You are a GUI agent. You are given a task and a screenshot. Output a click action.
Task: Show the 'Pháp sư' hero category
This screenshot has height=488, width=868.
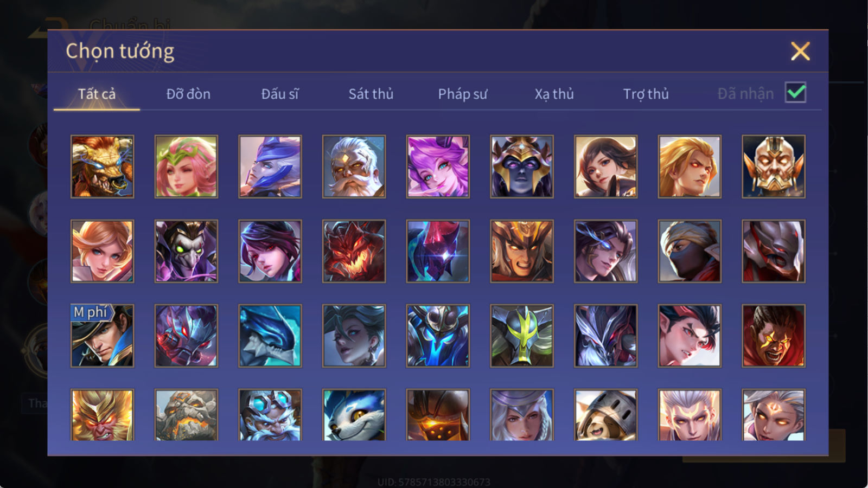click(x=463, y=94)
